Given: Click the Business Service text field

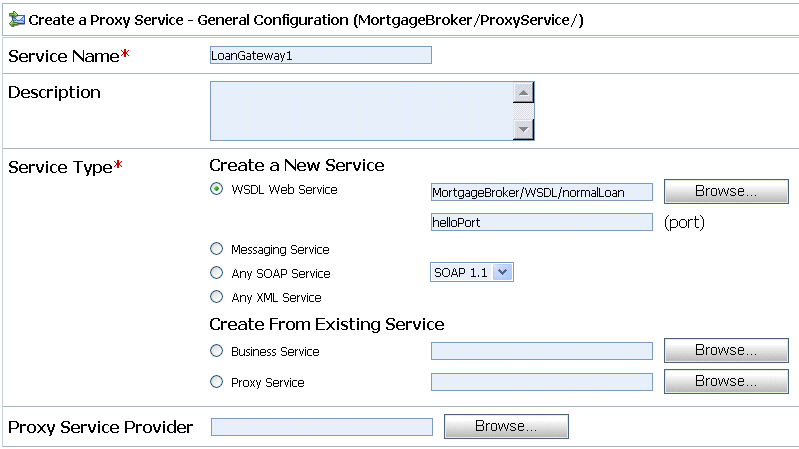Looking at the screenshot, I should click(x=542, y=351).
